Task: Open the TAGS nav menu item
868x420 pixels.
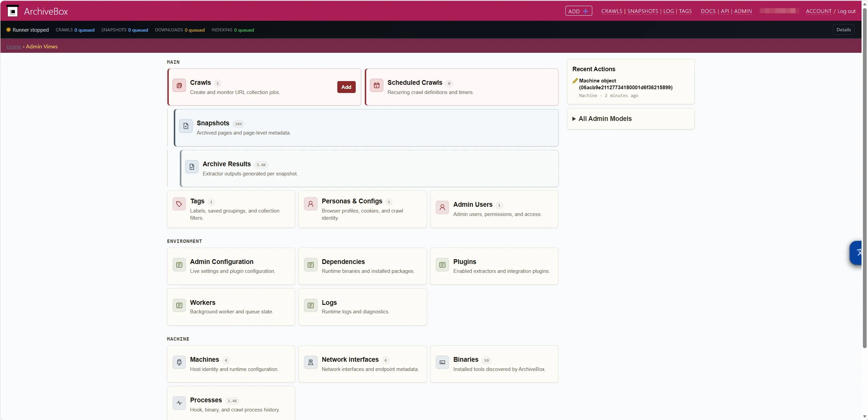Action: click(x=685, y=11)
